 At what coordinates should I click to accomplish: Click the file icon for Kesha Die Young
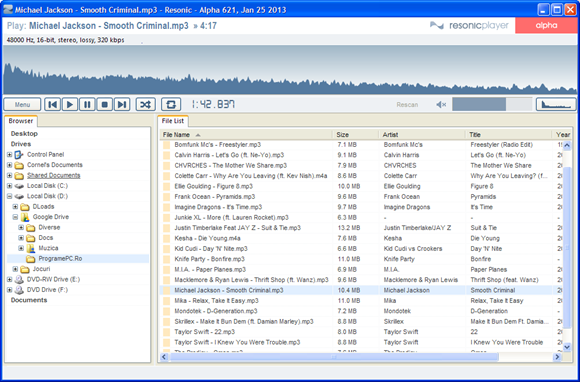click(167, 238)
